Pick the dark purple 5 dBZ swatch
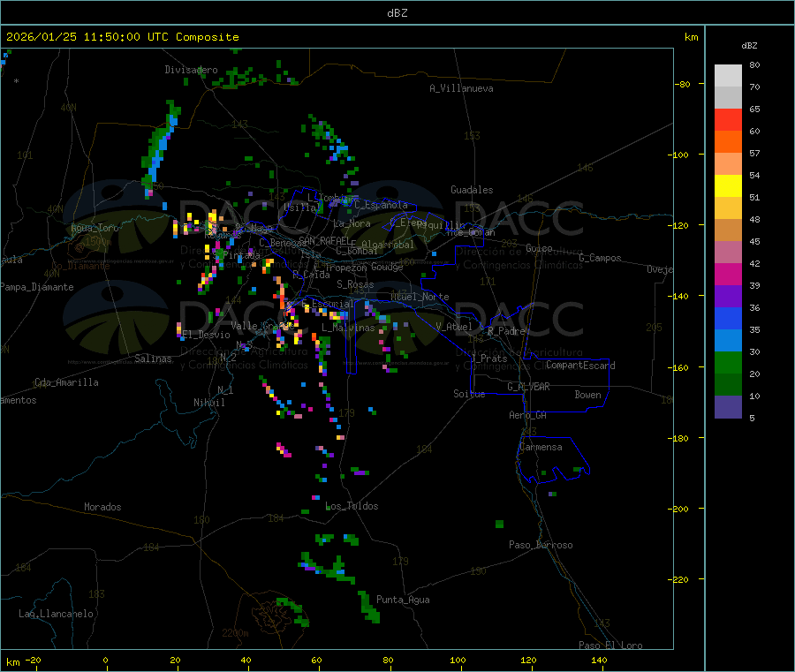Screen dimensions: 795x672 coord(728,407)
